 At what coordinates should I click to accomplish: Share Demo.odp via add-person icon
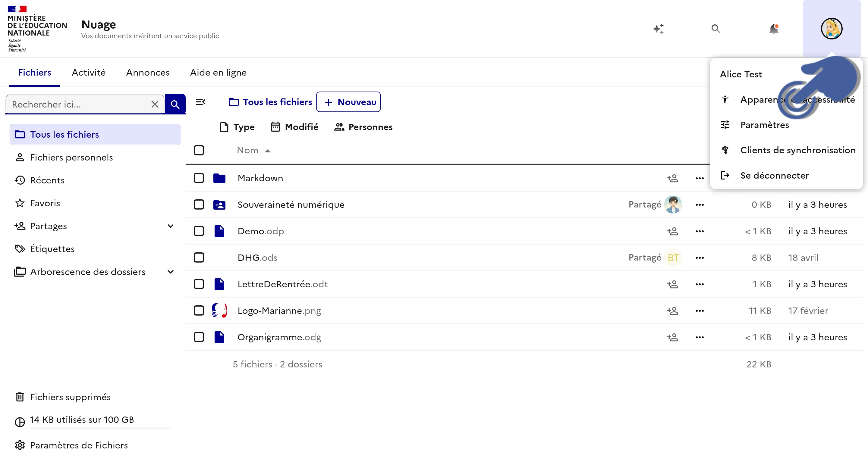coord(673,231)
